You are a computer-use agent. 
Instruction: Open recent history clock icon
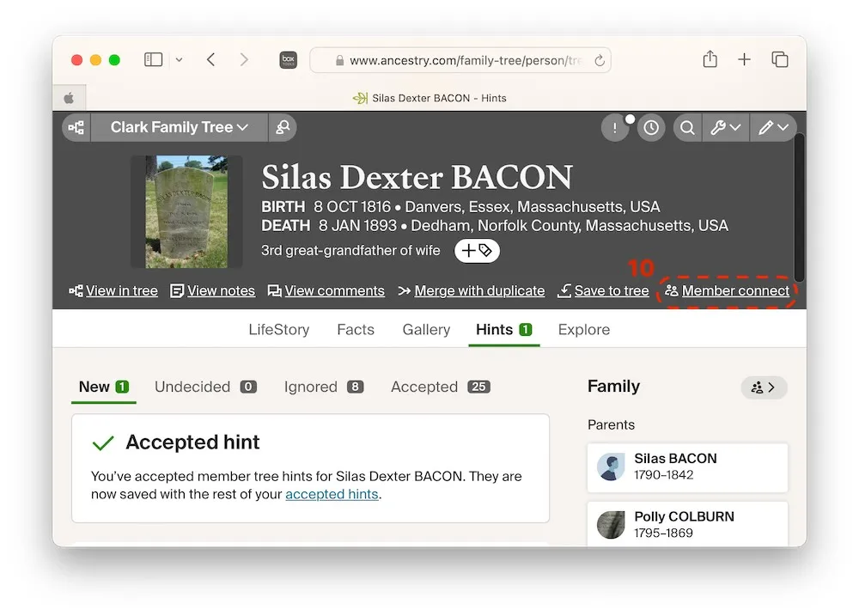[x=651, y=128]
